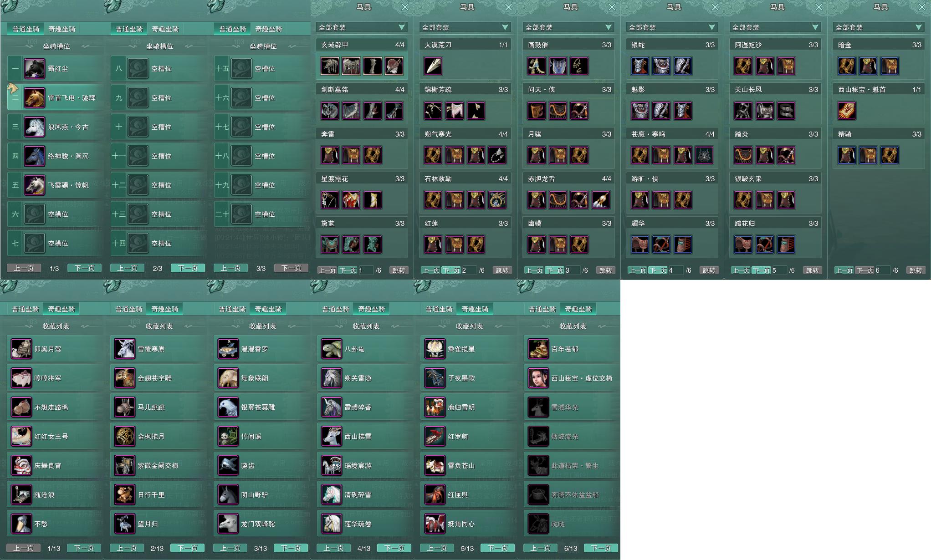The height and width of the screenshot is (560, 931).
Task: Click the 银翼苍冥雕 bird icon
Action: coord(228,407)
